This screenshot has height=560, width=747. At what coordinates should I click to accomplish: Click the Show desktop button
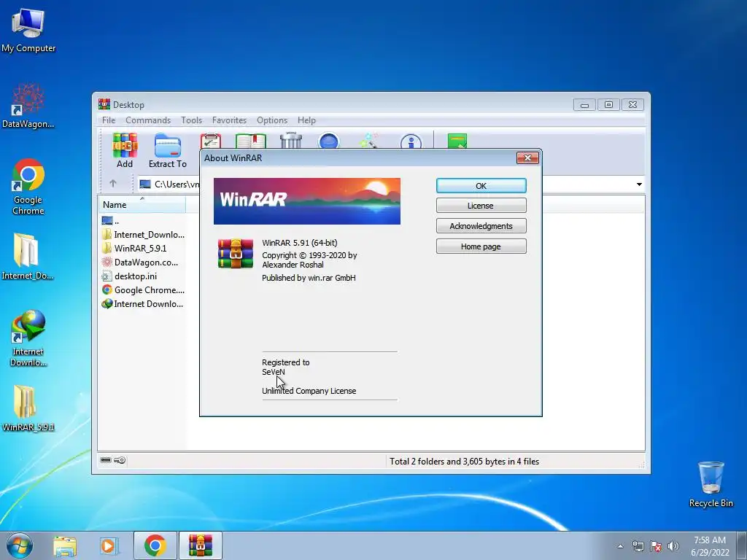[742, 545]
